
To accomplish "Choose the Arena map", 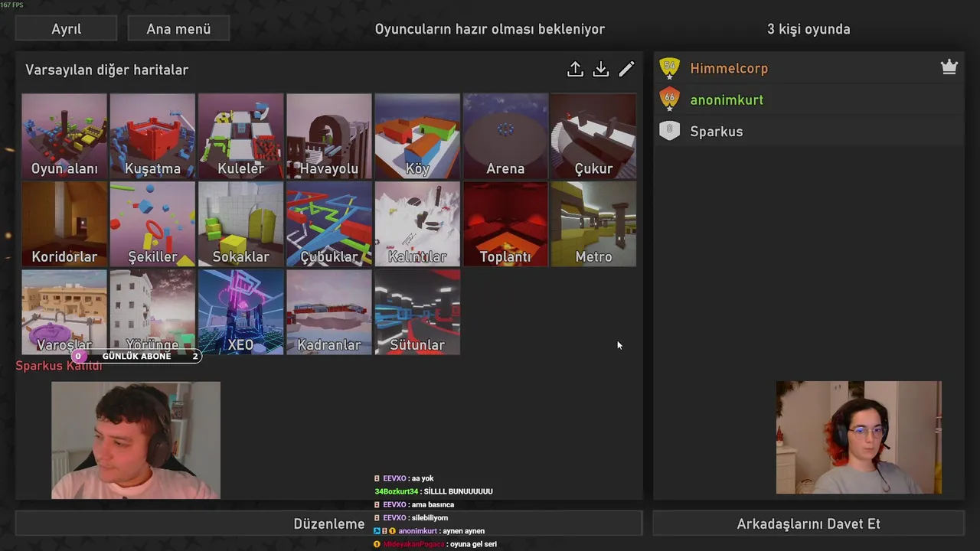I will (505, 136).
